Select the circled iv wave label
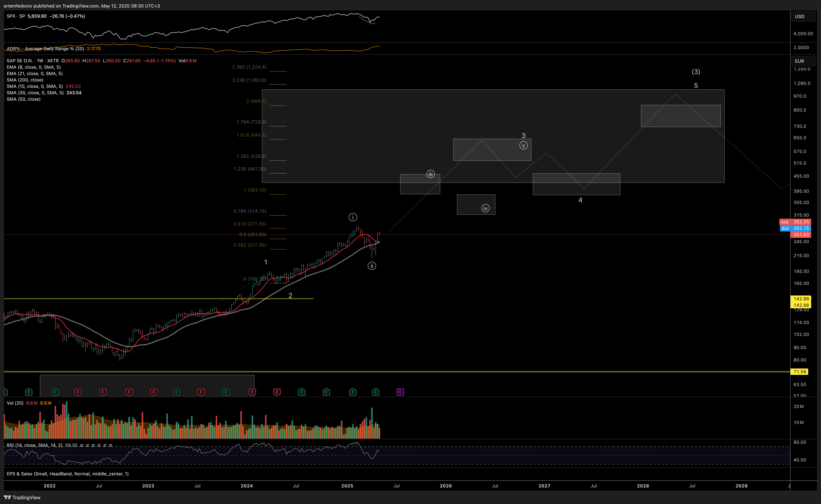This screenshot has width=821, height=504. tap(485, 208)
